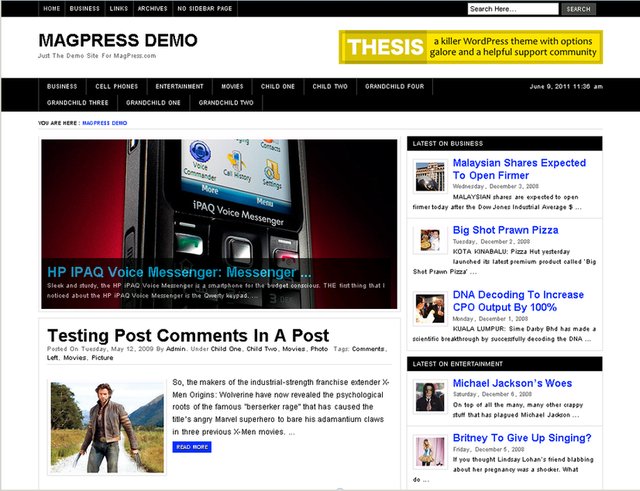Open the Home menu item
640x491 pixels.
click(52, 9)
